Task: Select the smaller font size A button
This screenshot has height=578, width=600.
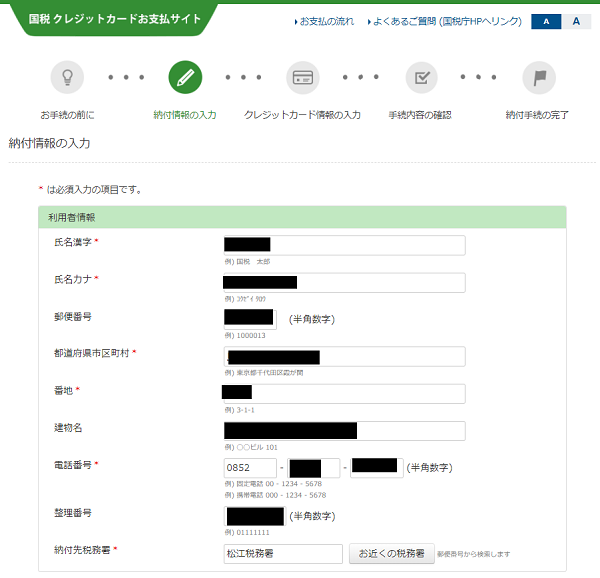Action: [546, 21]
